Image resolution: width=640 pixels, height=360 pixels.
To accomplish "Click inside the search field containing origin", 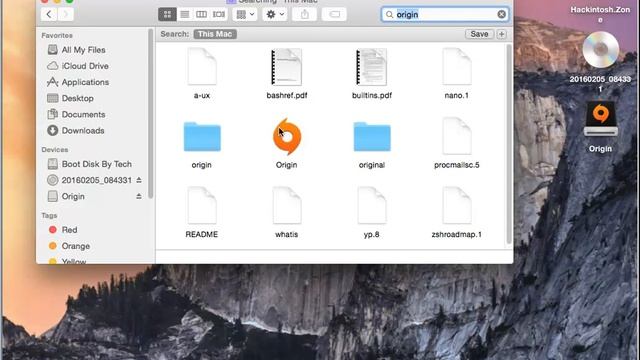I will click(x=445, y=15).
